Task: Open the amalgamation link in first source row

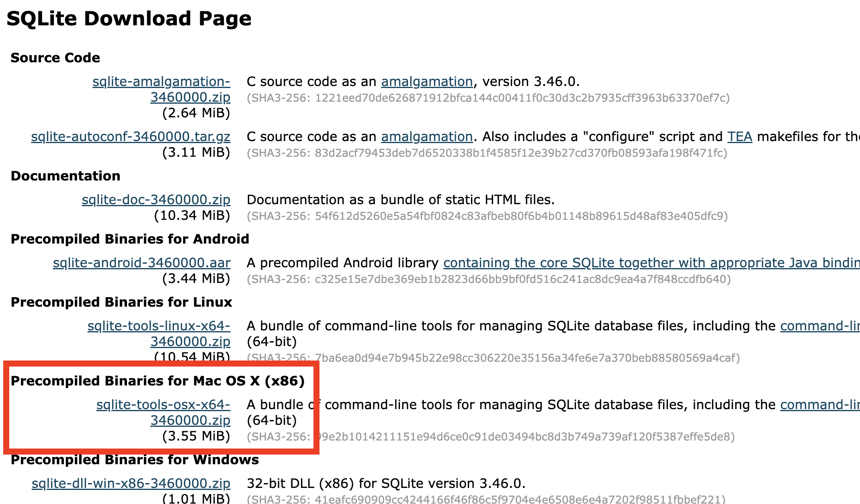Action: tap(427, 82)
